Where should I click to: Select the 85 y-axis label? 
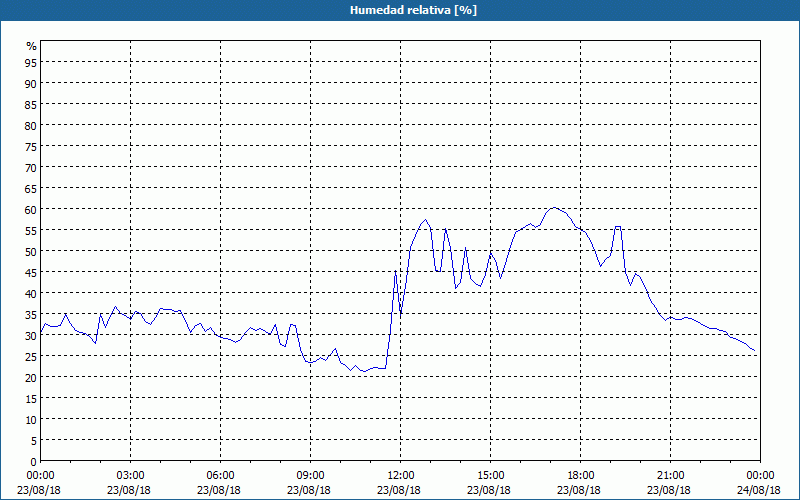click(31, 104)
